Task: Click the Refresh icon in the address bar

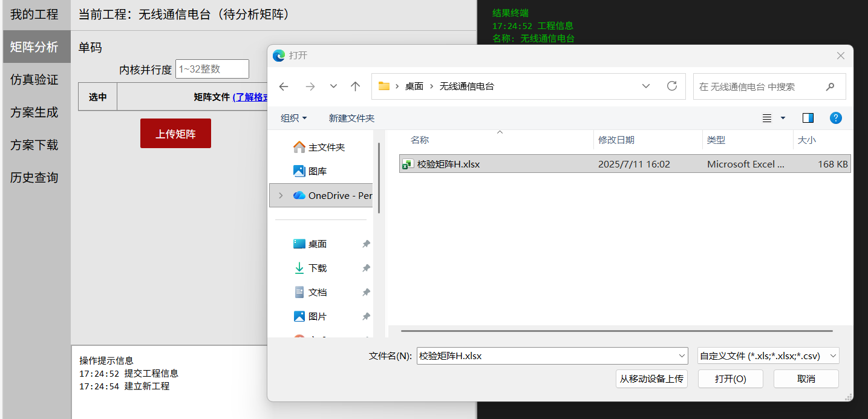Action: (671, 86)
